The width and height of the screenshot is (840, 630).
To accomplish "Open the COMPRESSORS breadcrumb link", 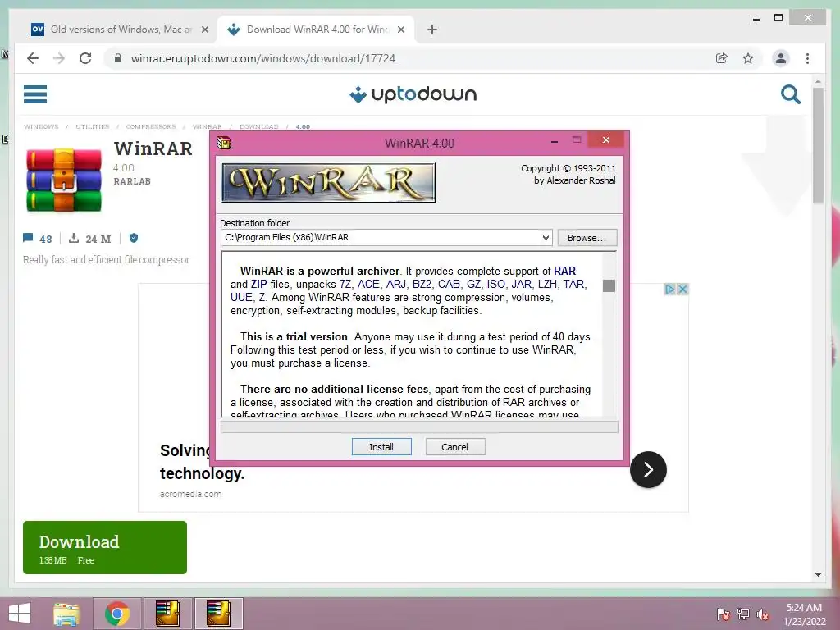I will click(151, 127).
